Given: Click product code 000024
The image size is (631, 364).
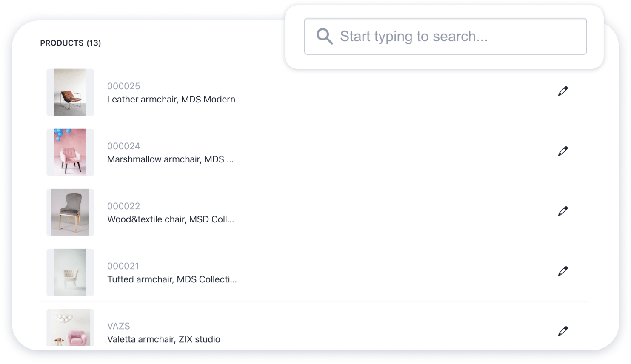Looking at the screenshot, I should pos(124,146).
